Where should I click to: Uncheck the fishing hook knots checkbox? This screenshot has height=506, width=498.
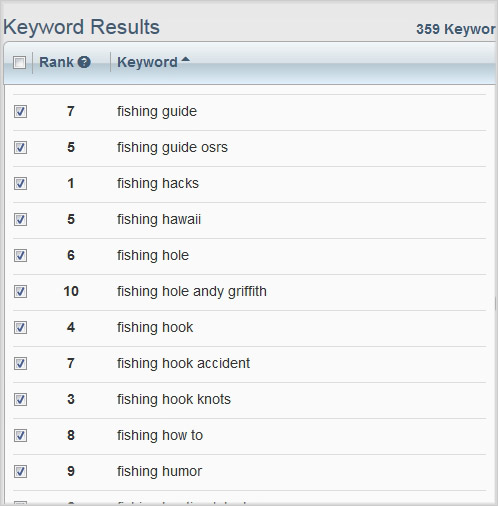pos(20,399)
